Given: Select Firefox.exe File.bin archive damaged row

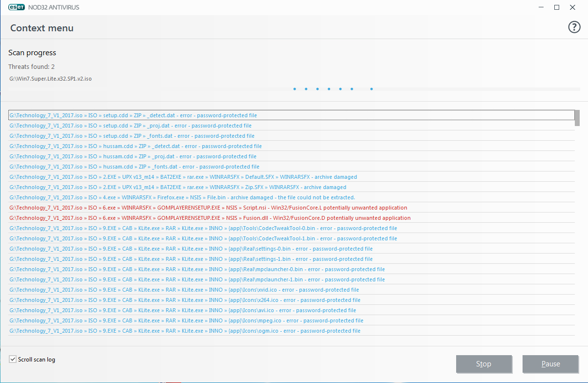Looking at the screenshot, I should (291, 197).
